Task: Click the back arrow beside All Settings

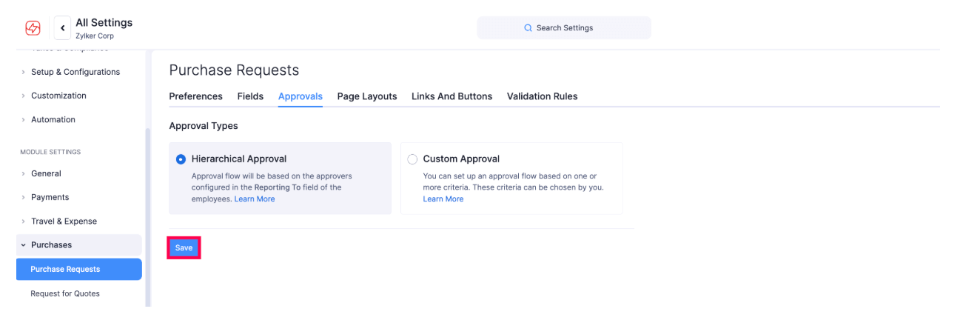Action: [x=63, y=28]
